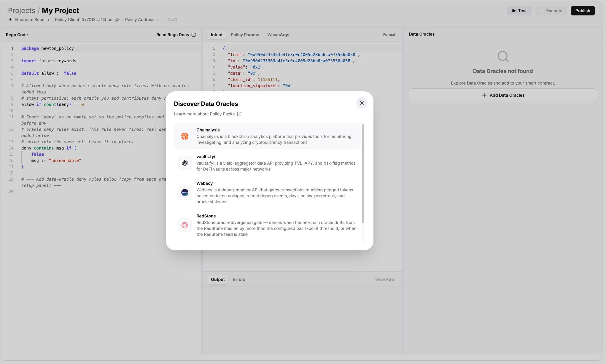Click 'allow if count(deny) == 0' line

coord(53,104)
